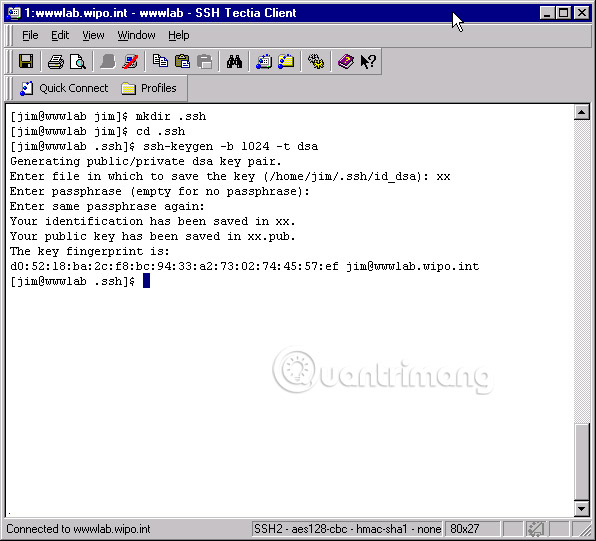Click the grayed Paste Selection icon

coord(204,61)
